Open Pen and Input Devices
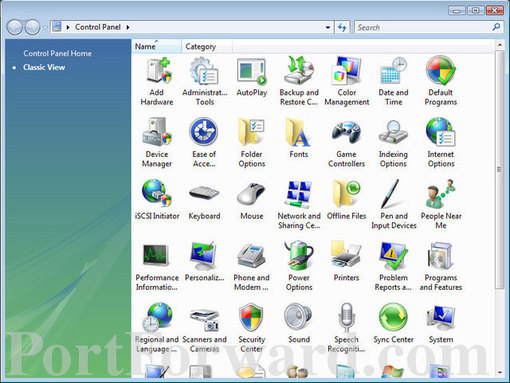The height and width of the screenshot is (383, 510). click(x=394, y=205)
